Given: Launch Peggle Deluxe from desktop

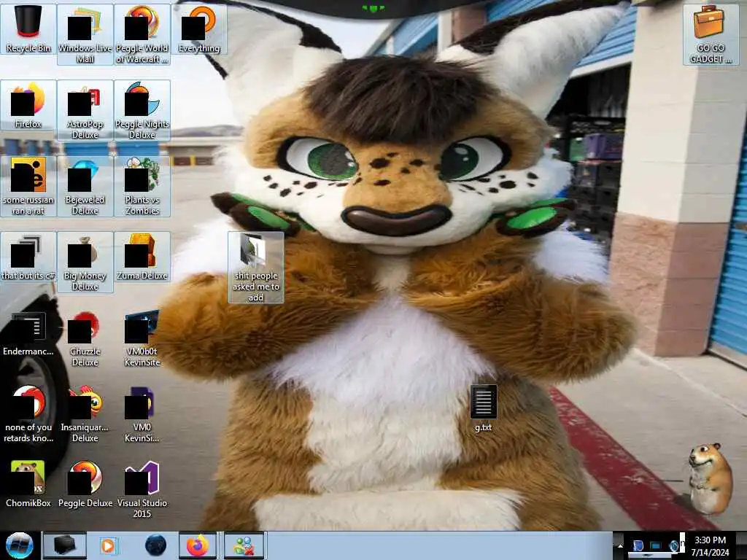Looking at the screenshot, I should click(x=85, y=484).
